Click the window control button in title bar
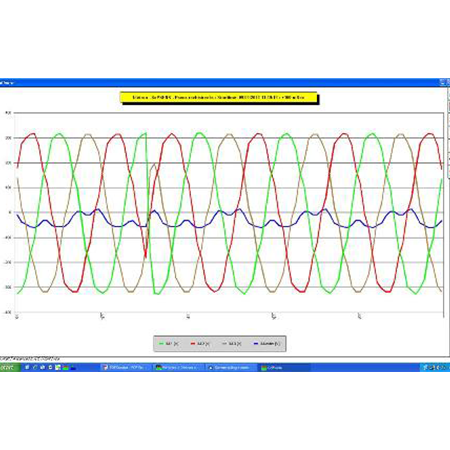This screenshot has width=450, height=450. tap(443, 82)
